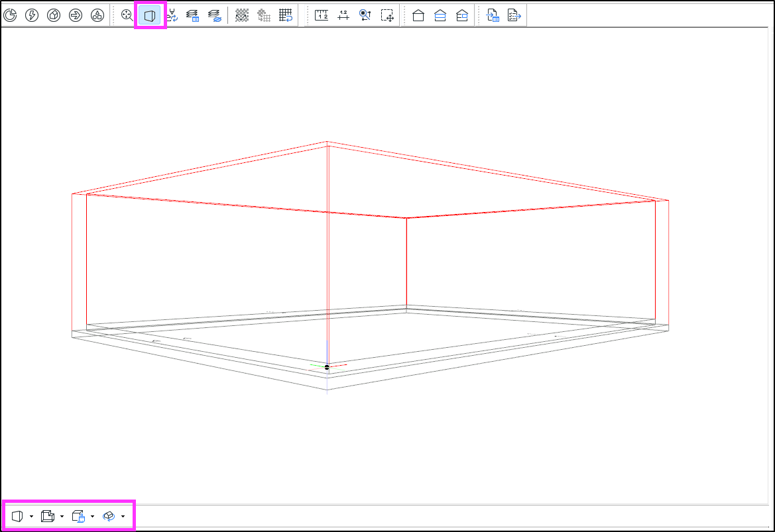
Task: Click the house with small blue window icon
Action: (x=461, y=15)
